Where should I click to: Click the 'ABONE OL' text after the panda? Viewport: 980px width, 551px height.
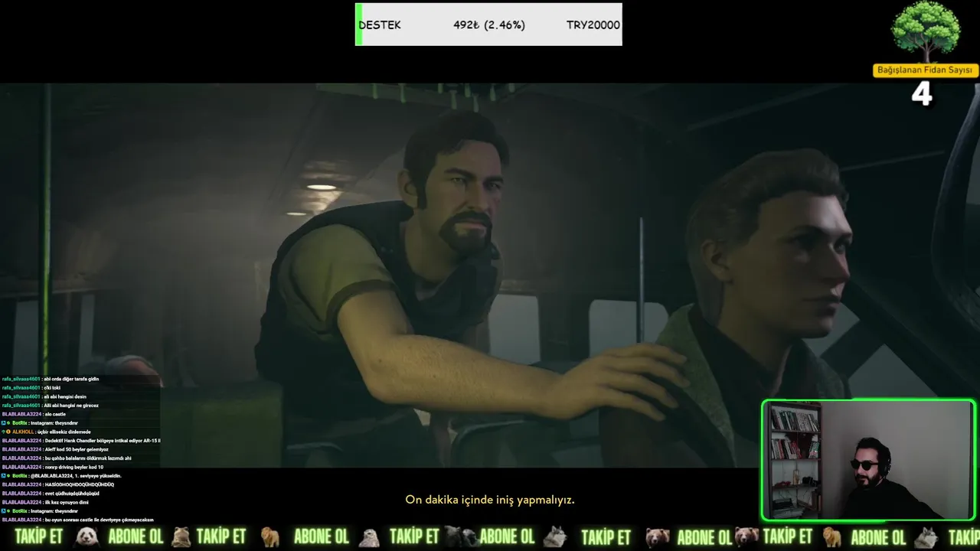136,536
